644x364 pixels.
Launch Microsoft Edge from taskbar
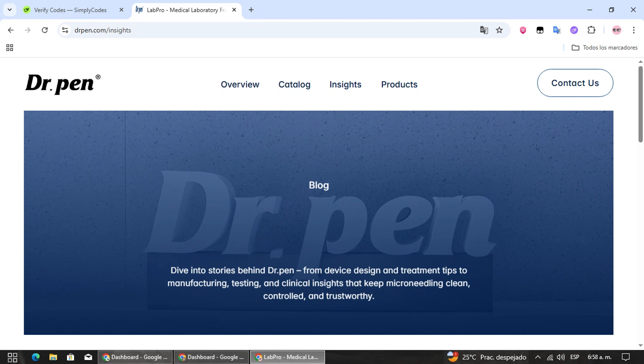[x=36, y=357]
